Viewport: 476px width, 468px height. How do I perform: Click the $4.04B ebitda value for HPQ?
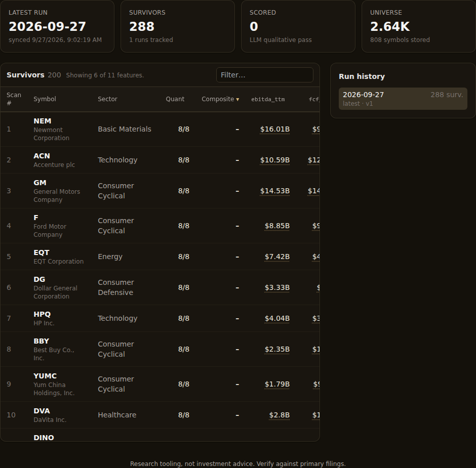[277, 318]
